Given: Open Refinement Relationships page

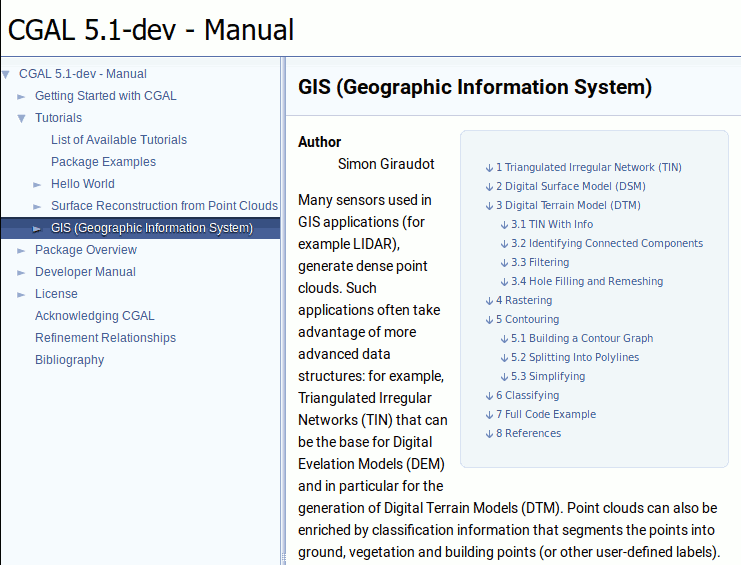Looking at the screenshot, I should click(105, 338).
